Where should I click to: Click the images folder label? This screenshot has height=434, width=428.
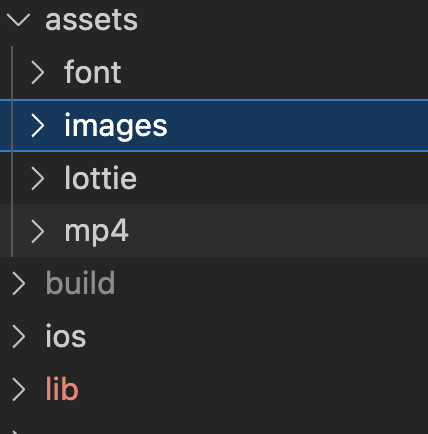116,126
